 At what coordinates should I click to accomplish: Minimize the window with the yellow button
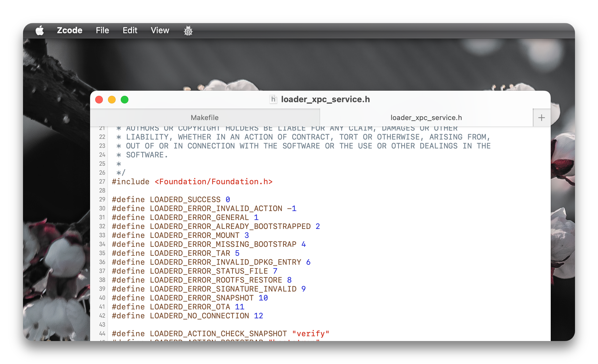click(112, 100)
